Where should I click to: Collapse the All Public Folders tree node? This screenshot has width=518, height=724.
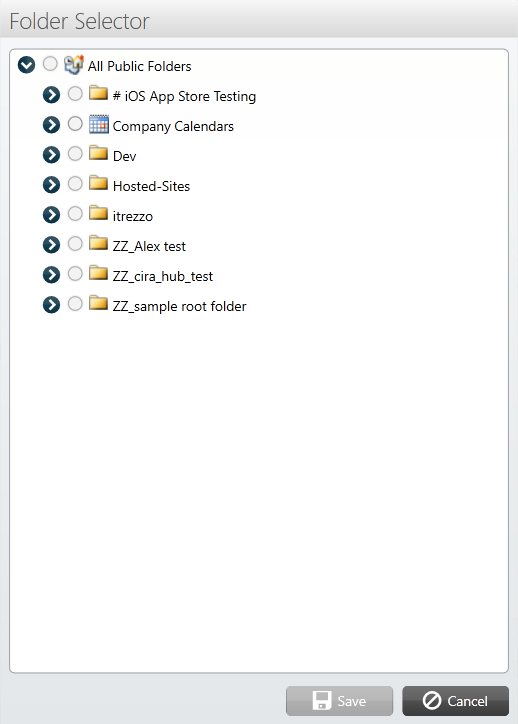point(26,65)
